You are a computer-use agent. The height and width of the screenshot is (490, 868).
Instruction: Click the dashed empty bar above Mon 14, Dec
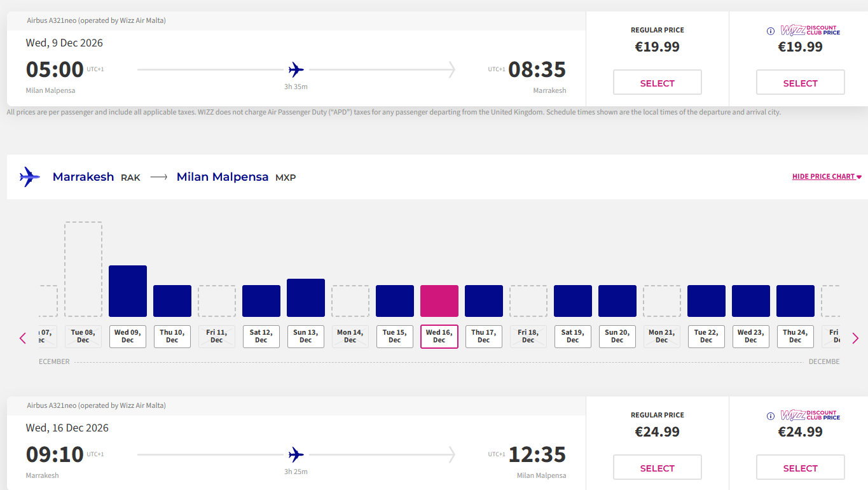click(x=350, y=301)
